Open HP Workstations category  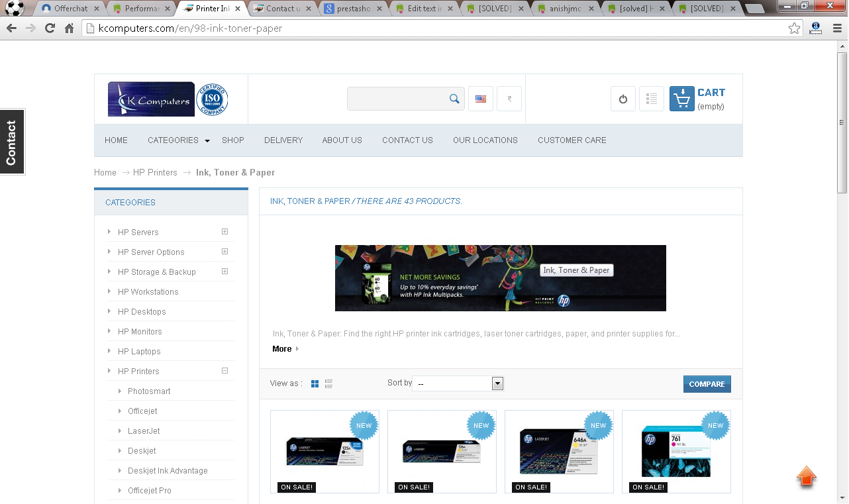tap(148, 291)
